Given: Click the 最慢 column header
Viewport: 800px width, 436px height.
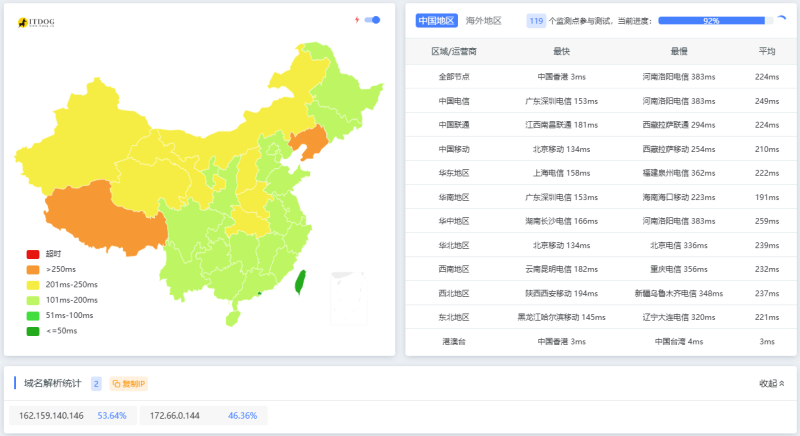Looking at the screenshot, I should point(679,52).
